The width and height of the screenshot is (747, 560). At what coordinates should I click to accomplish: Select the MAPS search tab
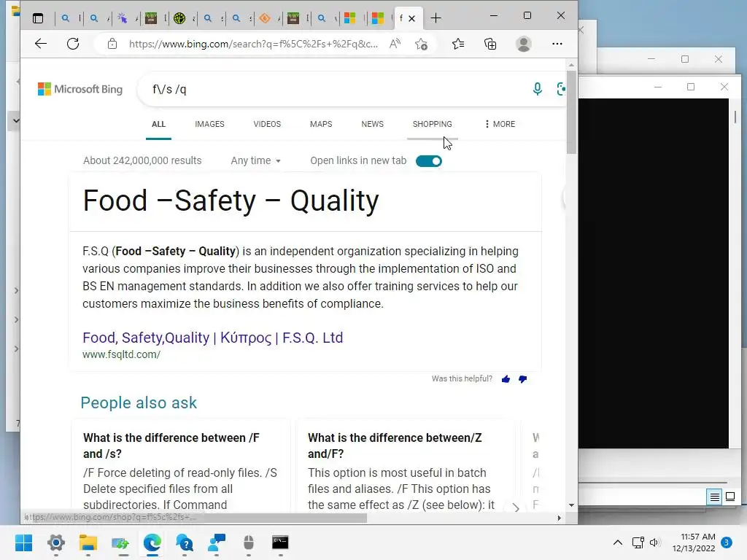pyautogui.click(x=321, y=124)
